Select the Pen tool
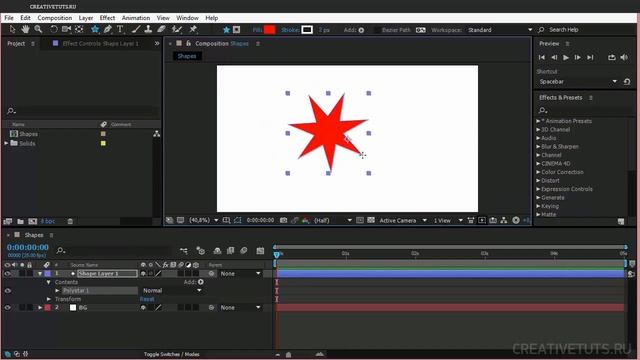Viewport: 640px width, 360px height. point(108,29)
